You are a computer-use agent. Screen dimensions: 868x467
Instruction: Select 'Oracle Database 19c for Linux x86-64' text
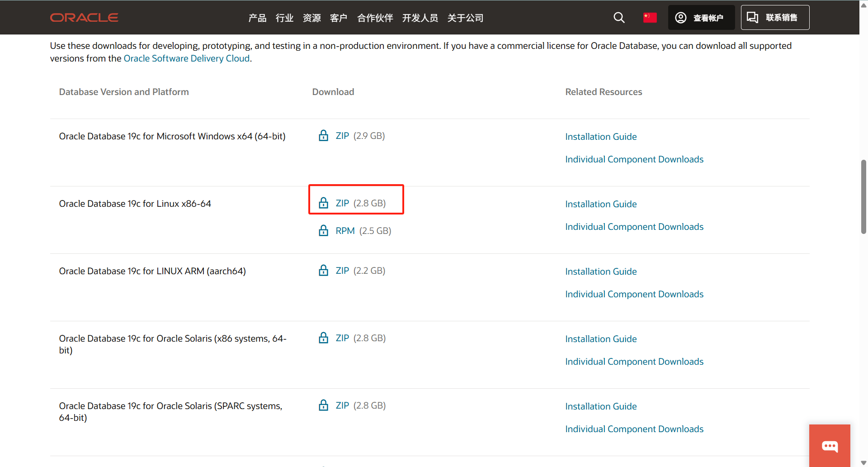coord(135,204)
